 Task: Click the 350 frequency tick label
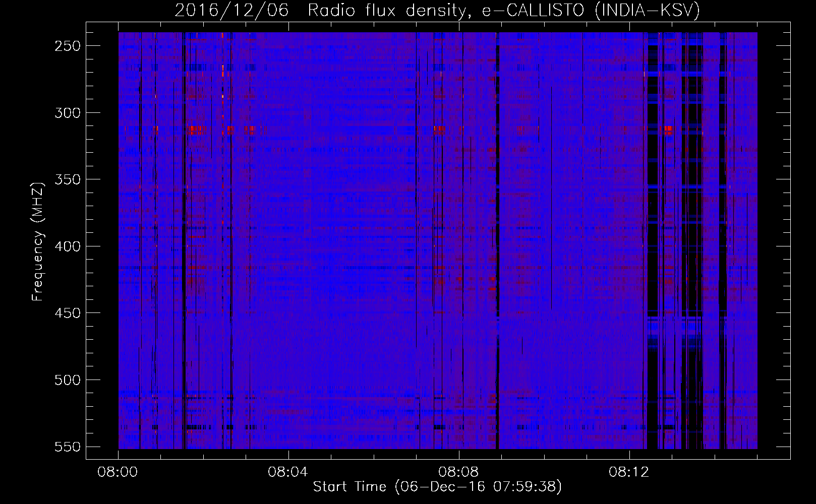68,179
